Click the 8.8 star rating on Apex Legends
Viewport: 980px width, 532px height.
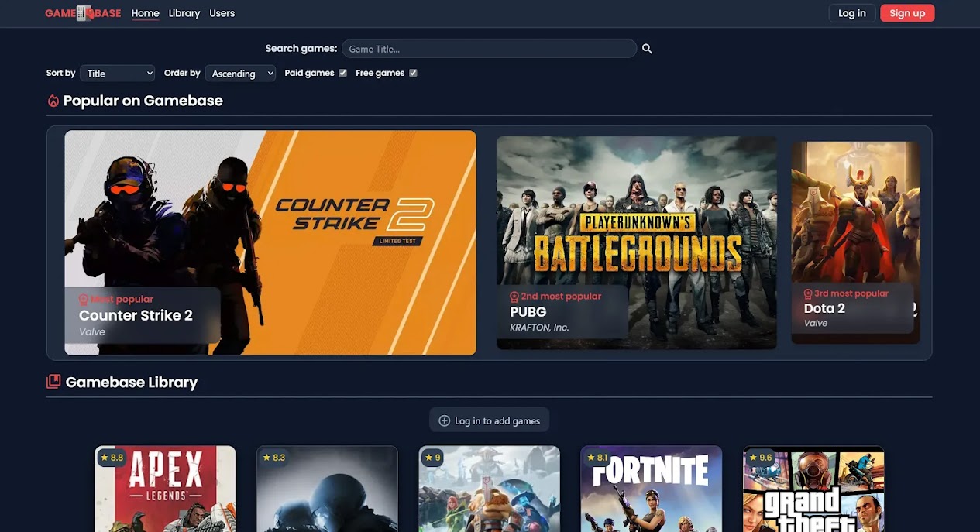point(112,458)
